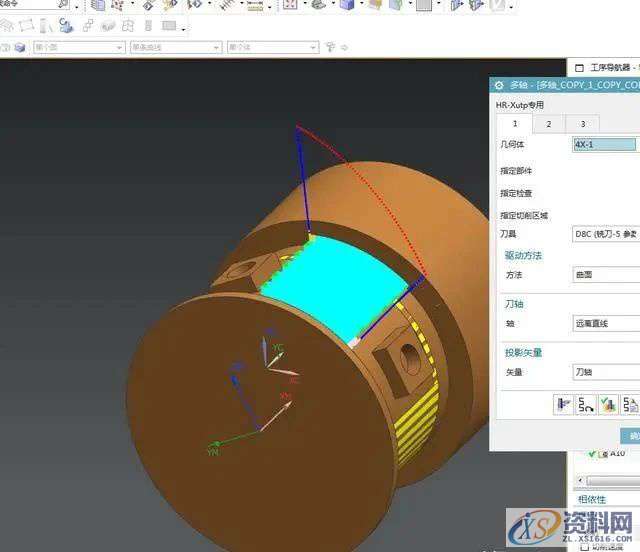Click the selection filter funnel icon
Image resolution: width=640 pixels, height=552 pixels.
point(331,46)
